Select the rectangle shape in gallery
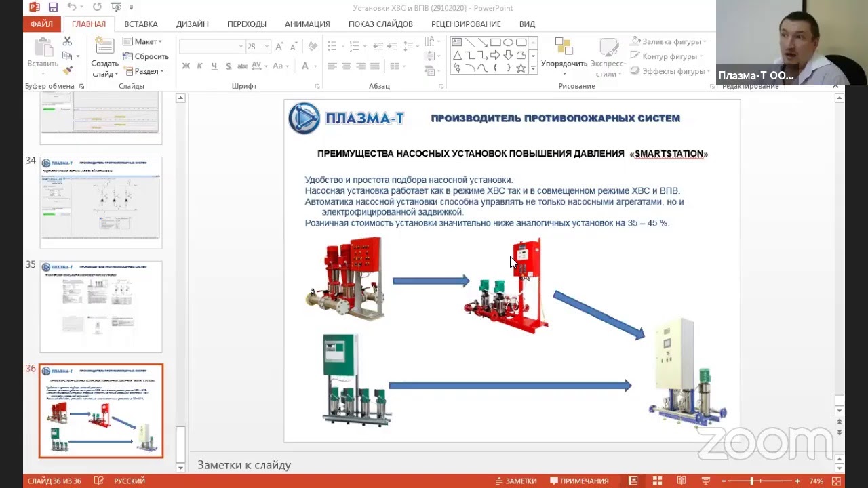This screenshot has height=488, width=868. [496, 42]
